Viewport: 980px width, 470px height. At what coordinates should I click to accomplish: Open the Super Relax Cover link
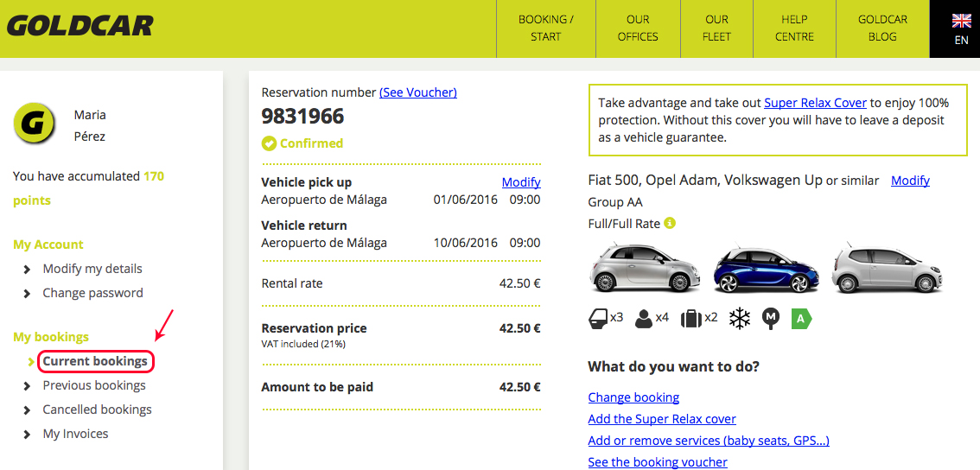click(815, 103)
